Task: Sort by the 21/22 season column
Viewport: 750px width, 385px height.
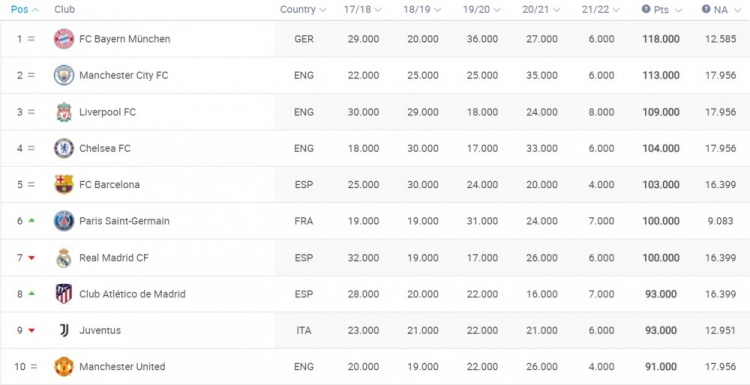Action: pyautogui.click(x=601, y=10)
